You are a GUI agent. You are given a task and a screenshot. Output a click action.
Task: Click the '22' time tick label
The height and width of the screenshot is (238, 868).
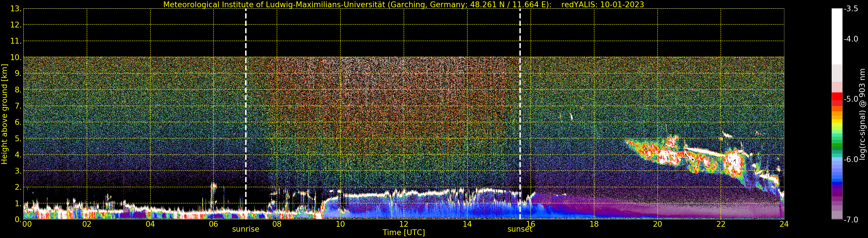tap(721, 224)
